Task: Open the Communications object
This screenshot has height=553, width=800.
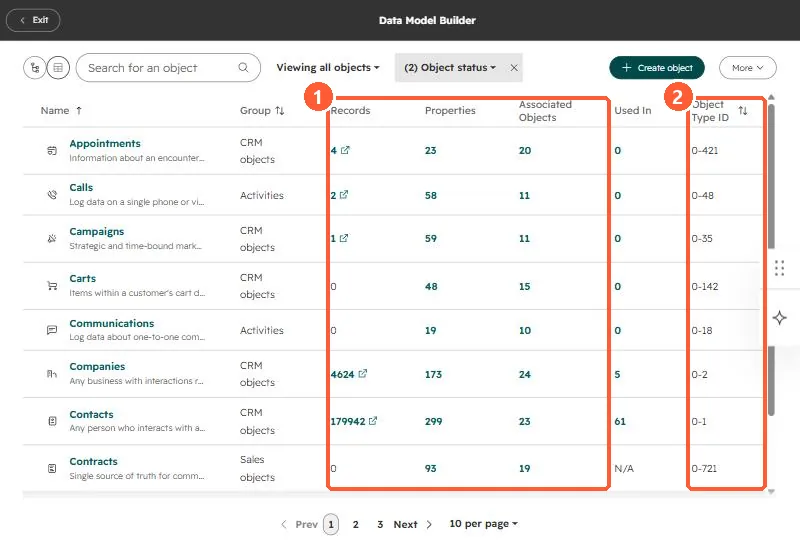Action: 112,323
